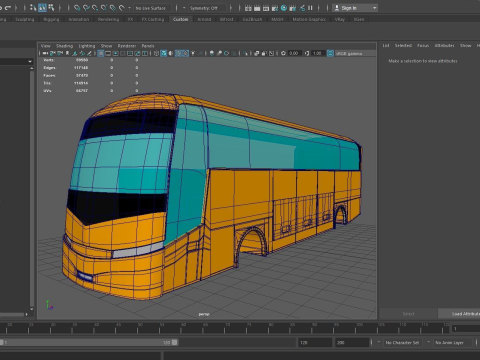Open the viewport Shading menu

[64, 46]
